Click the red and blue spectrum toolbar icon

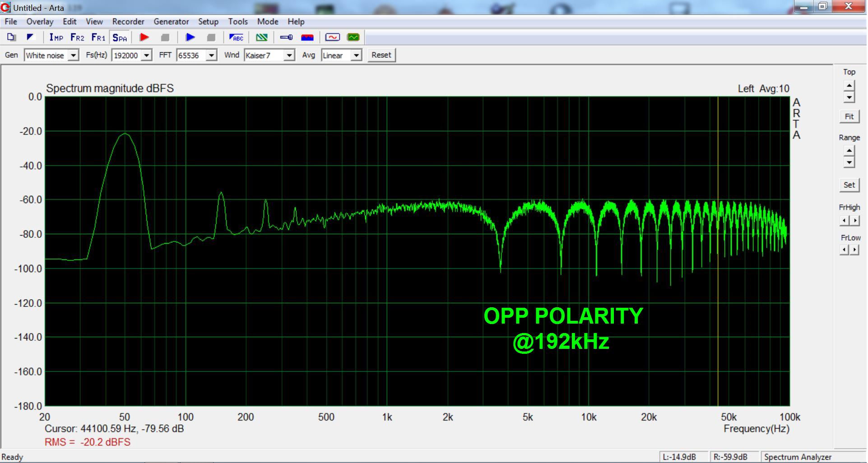point(307,37)
